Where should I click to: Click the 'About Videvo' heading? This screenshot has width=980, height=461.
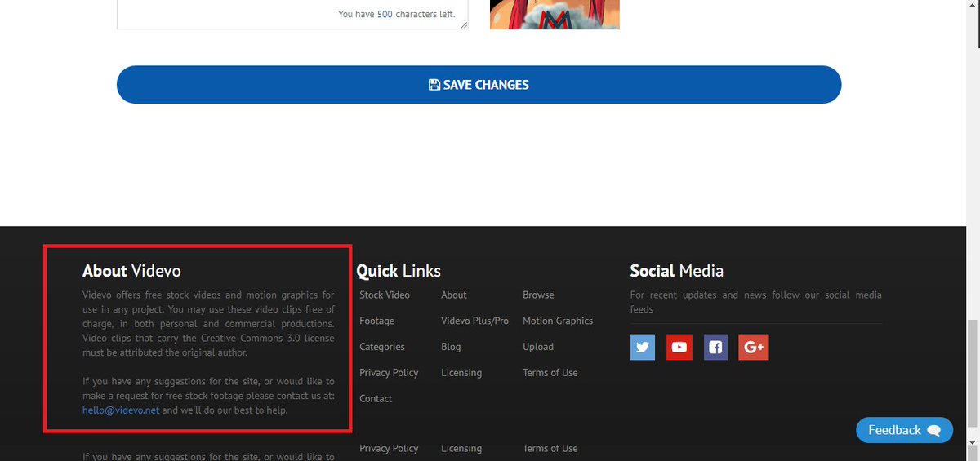click(131, 271)
